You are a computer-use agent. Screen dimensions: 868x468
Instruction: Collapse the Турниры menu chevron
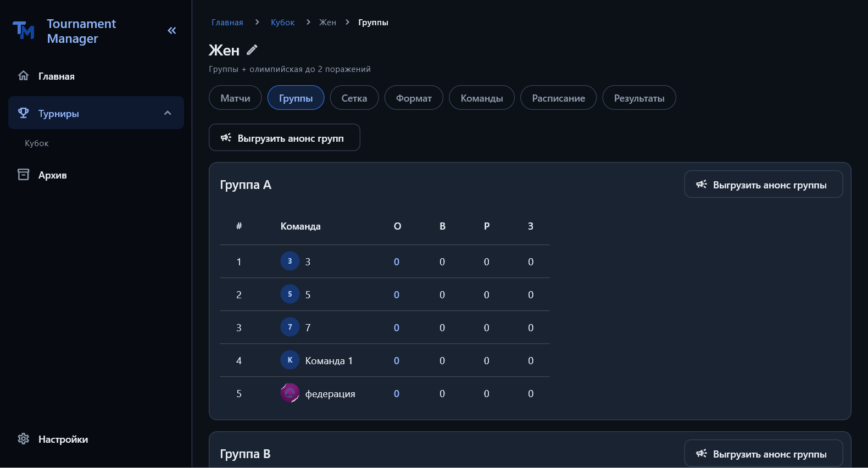(x=168, y=113)
